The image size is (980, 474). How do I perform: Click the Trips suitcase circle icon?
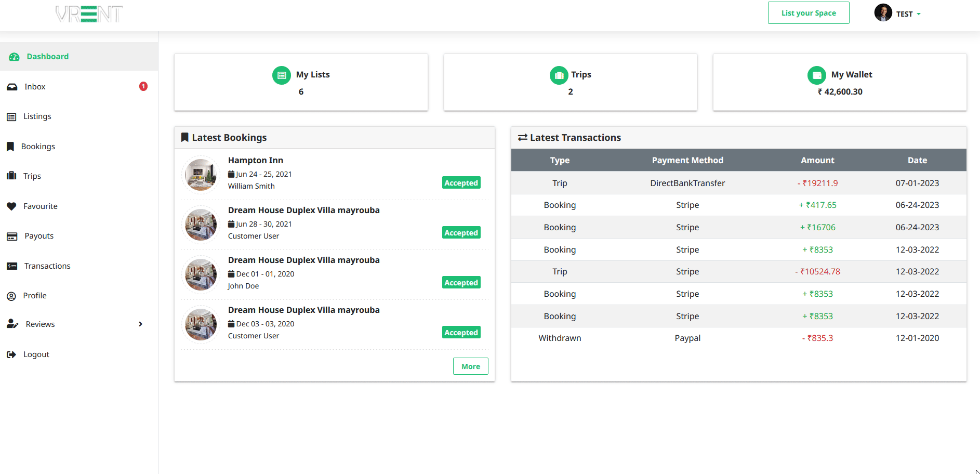pyautogui.click(x=559, y=75)
